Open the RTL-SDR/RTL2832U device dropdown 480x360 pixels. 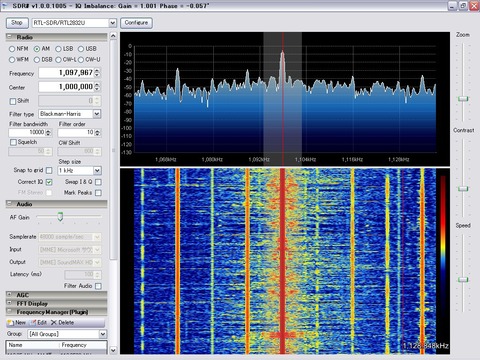113,23
